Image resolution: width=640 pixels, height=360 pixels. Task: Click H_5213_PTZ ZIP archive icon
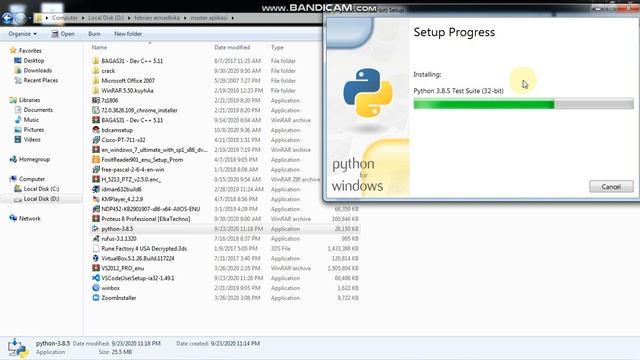[x=96, y=179]
